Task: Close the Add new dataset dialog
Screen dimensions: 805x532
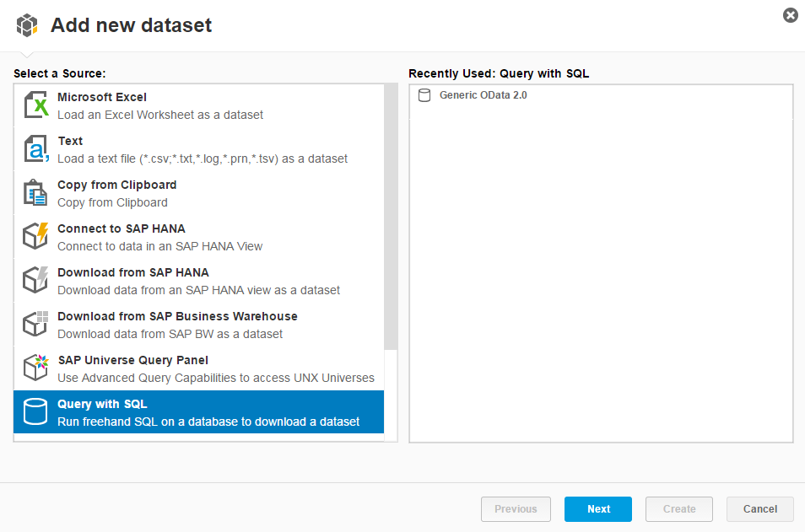Action: [x=790, y=15]
